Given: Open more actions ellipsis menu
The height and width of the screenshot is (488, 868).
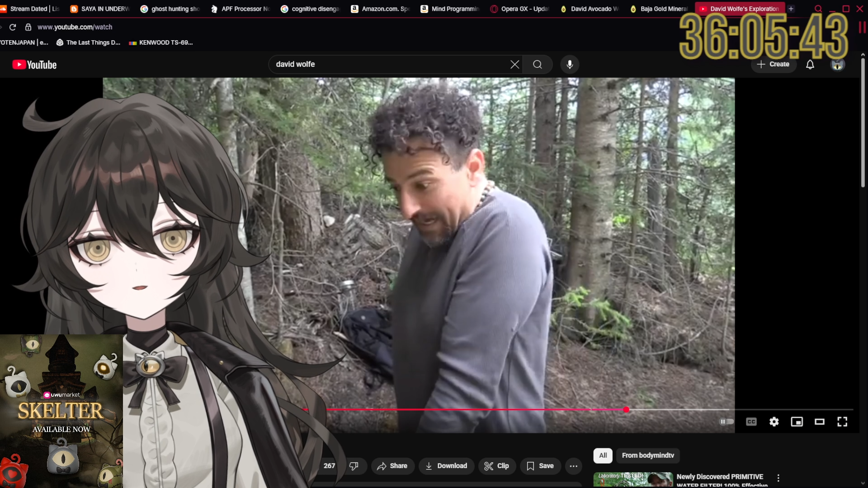Looking at the screenshot, I should [573, 466].
